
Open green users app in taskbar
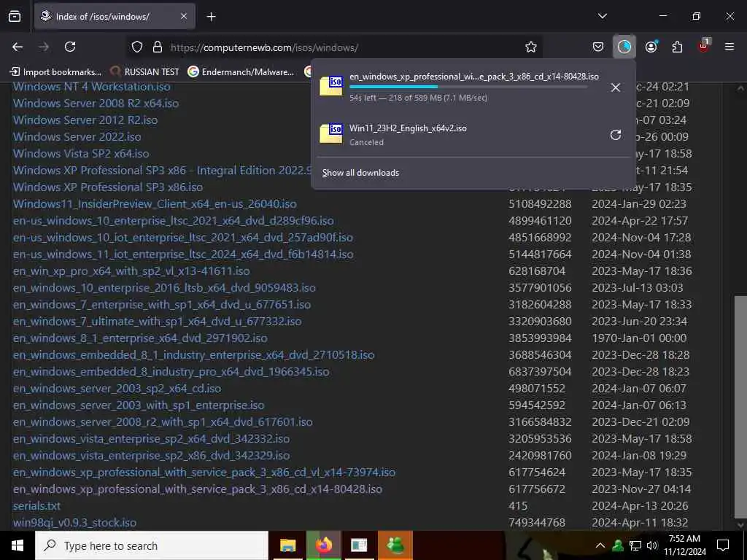click(395, 545)
